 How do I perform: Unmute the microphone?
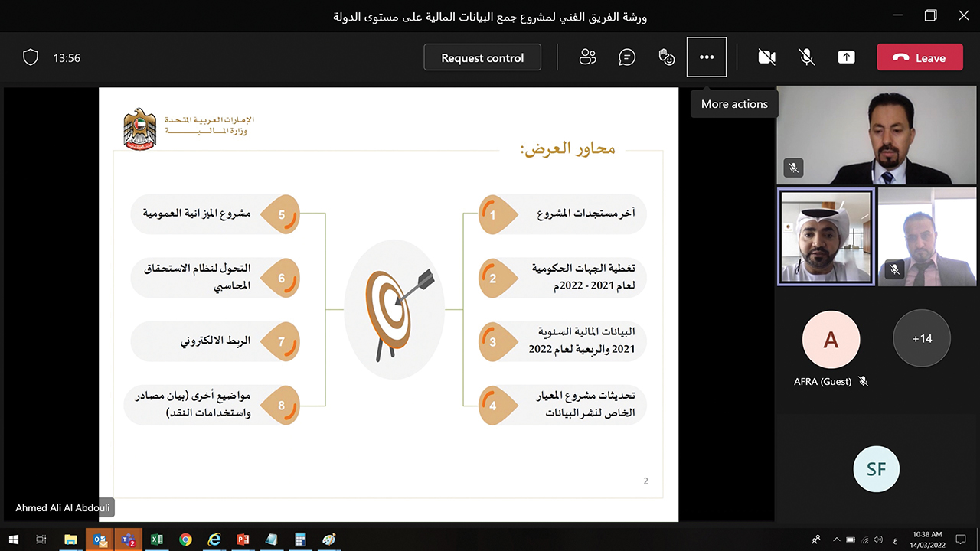click(x=806, y=57)
